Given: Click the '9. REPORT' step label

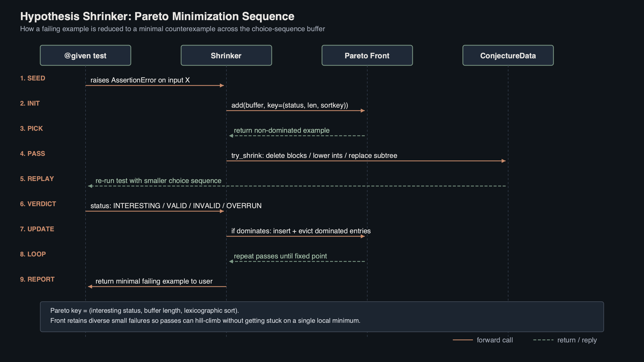Looking at the screenshot, I should coord(37,279).
